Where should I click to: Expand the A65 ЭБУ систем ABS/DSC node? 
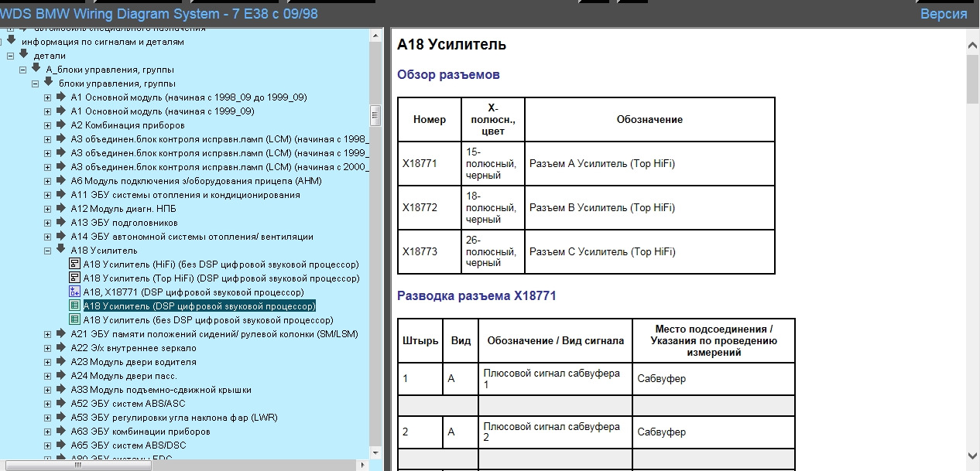click(x=48, y=445)
